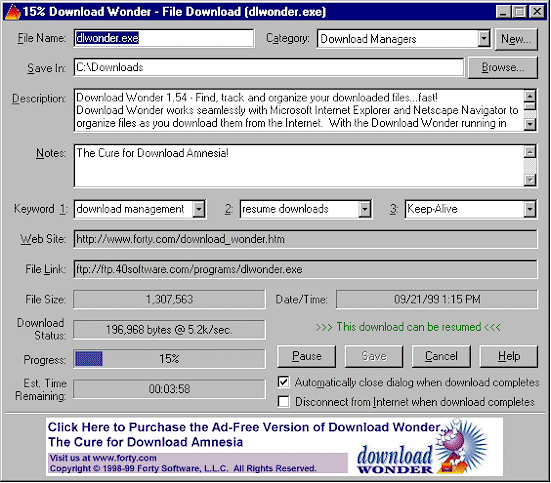Click the 15% progress bar
This screenshot has width=551, height=483.
point(169,359)
